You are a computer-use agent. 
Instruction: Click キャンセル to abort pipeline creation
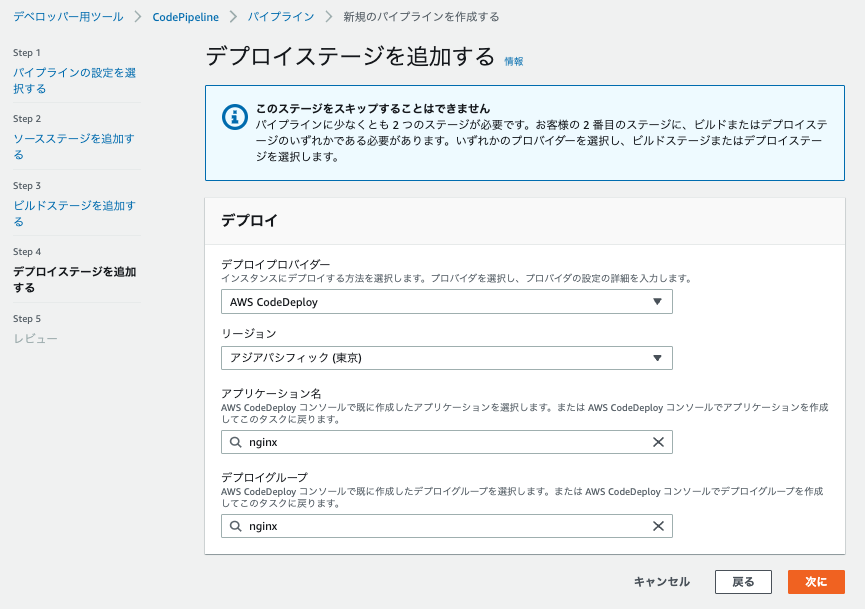click(x=661, y=581)
